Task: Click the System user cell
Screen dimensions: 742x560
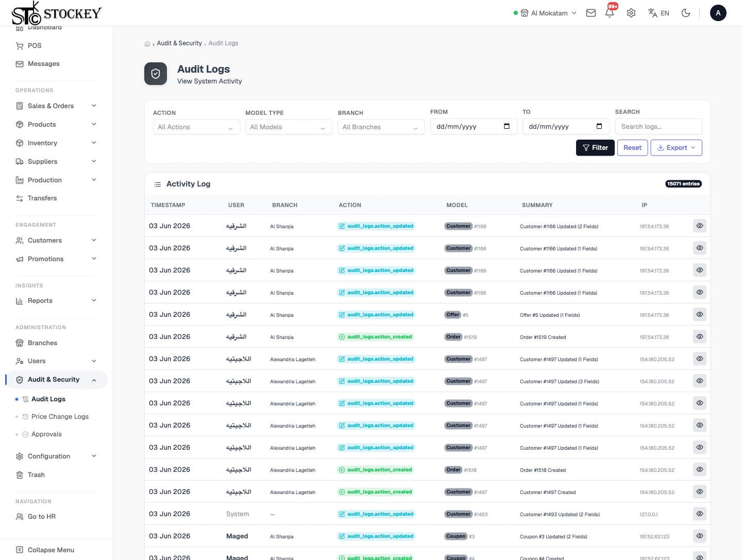Action: [x=238, y=514]
